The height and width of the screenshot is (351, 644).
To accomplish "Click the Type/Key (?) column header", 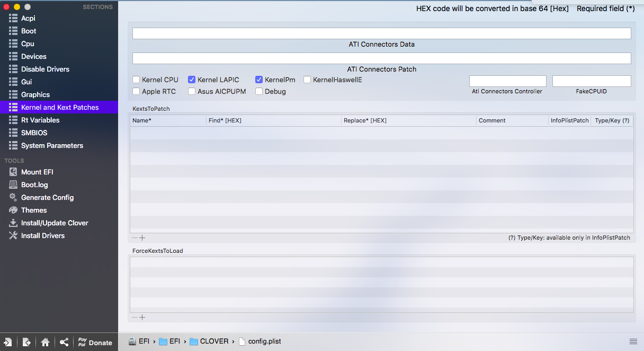I will click(612, 120).
